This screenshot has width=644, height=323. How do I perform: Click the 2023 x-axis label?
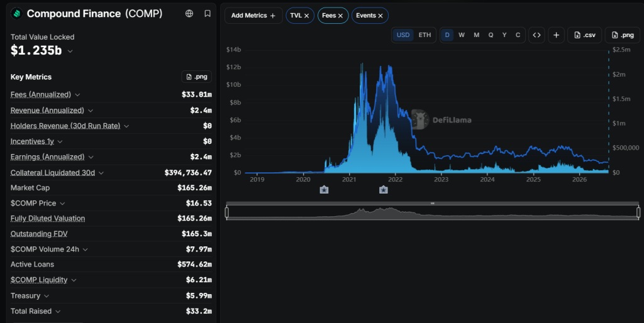(441, 179)
